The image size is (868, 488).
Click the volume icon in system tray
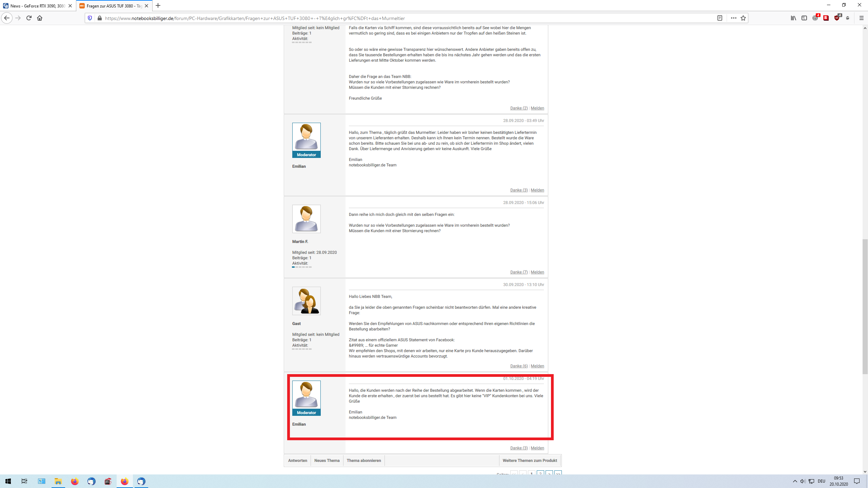(803, 481)
